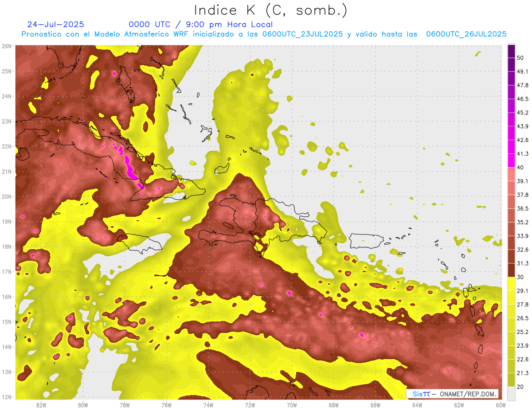Click the longitude label "78W"
Image resolution: width=532 pixels, height=411 pixels.
click(125, 405)
